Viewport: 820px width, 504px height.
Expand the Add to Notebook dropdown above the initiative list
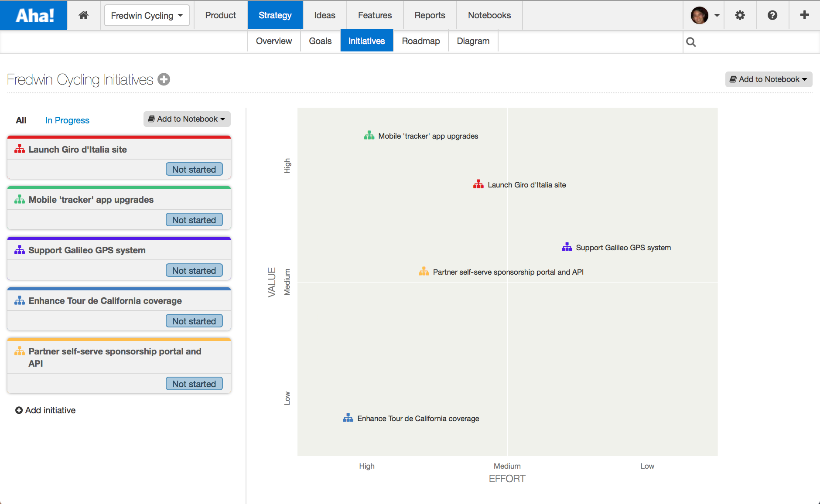(x=187, y=119)
